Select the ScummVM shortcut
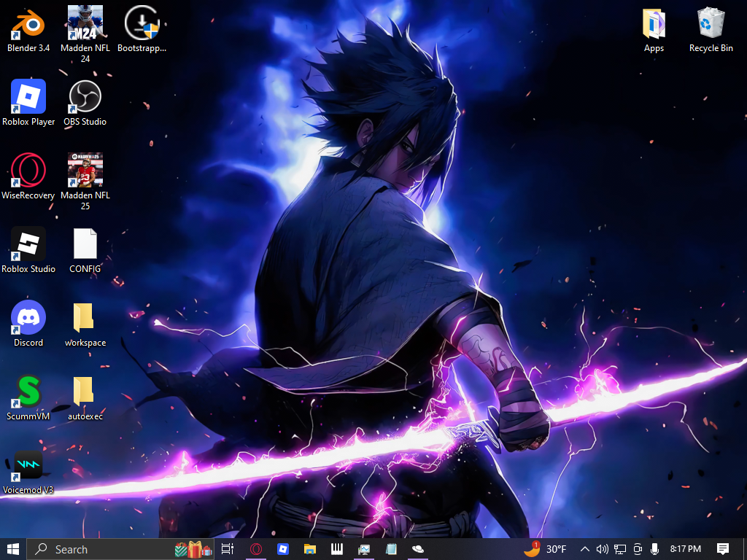Viewport: 747px width, 560px height. pyautogui.click(x=28, y=397)
